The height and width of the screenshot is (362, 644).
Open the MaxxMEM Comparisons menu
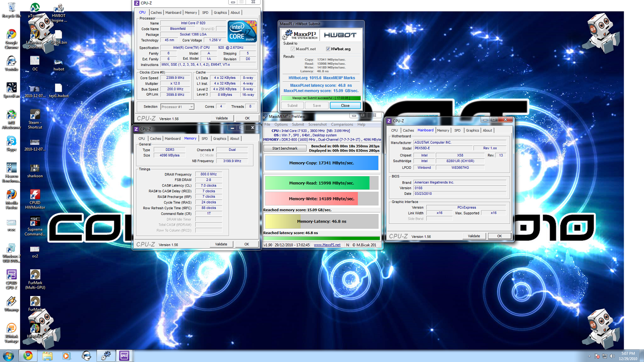click(342, 124)
